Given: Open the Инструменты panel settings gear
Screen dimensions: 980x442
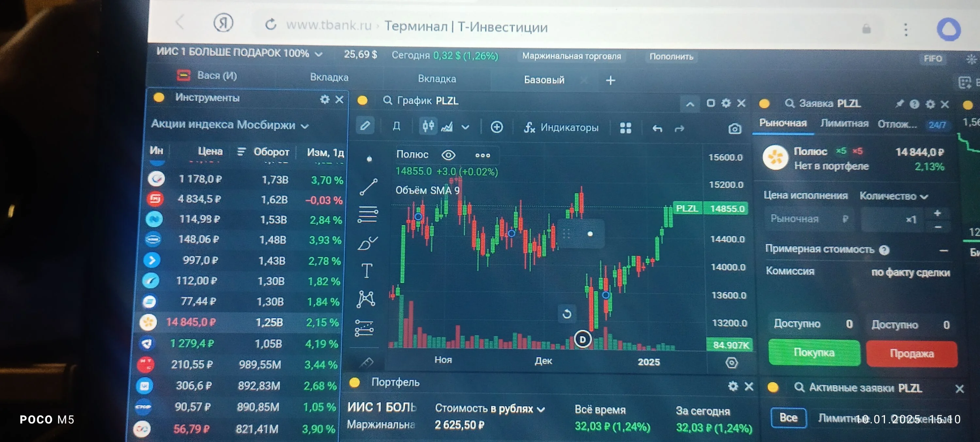Looking at the screenshot, I should point(324,99).
